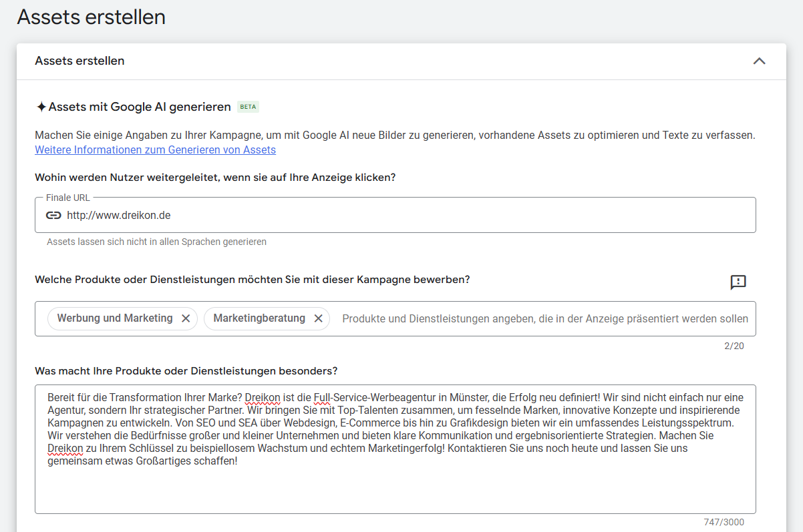Viewport: 803px width, 532px height.
Task: Click the link icon in Finale URL field
Action: (53, 215)
